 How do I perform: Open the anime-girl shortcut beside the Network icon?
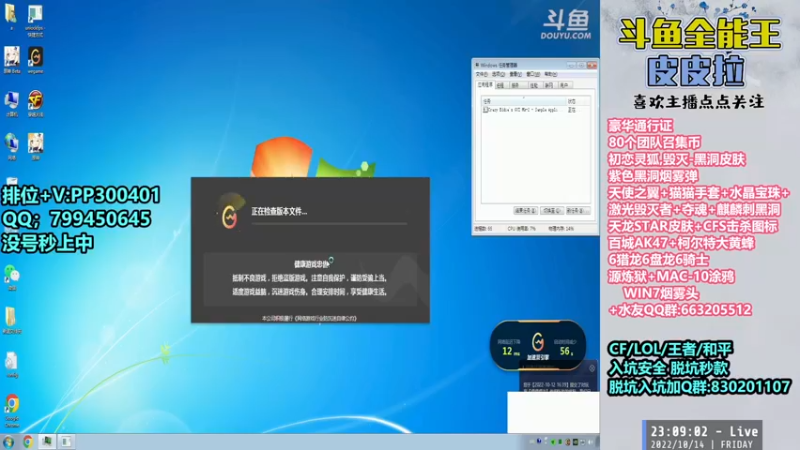click(35, 147)
